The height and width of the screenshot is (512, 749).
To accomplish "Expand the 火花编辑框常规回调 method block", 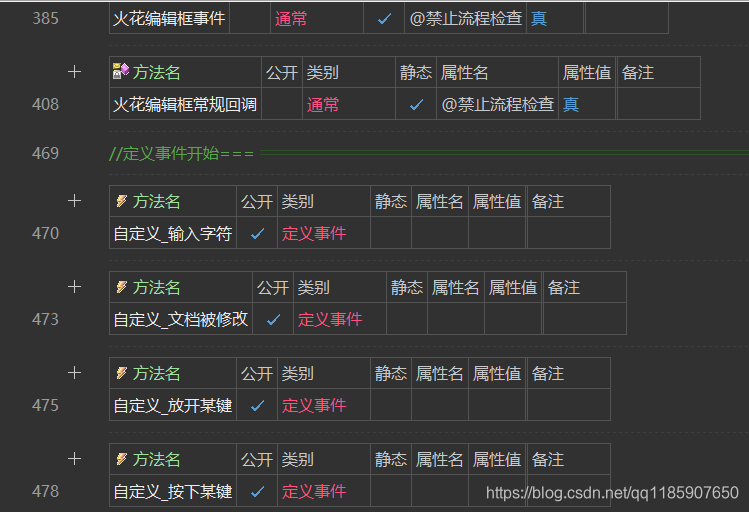I will pos(74,72).
